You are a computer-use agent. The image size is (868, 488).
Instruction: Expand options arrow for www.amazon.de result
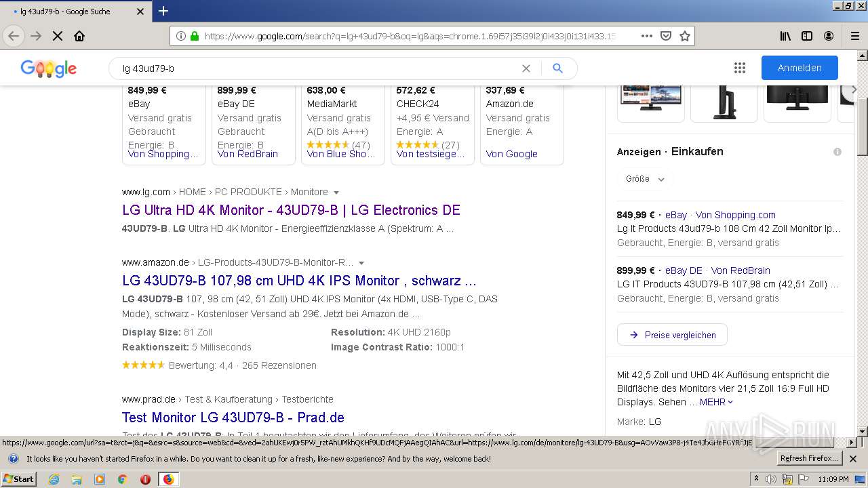pos(361,263)
